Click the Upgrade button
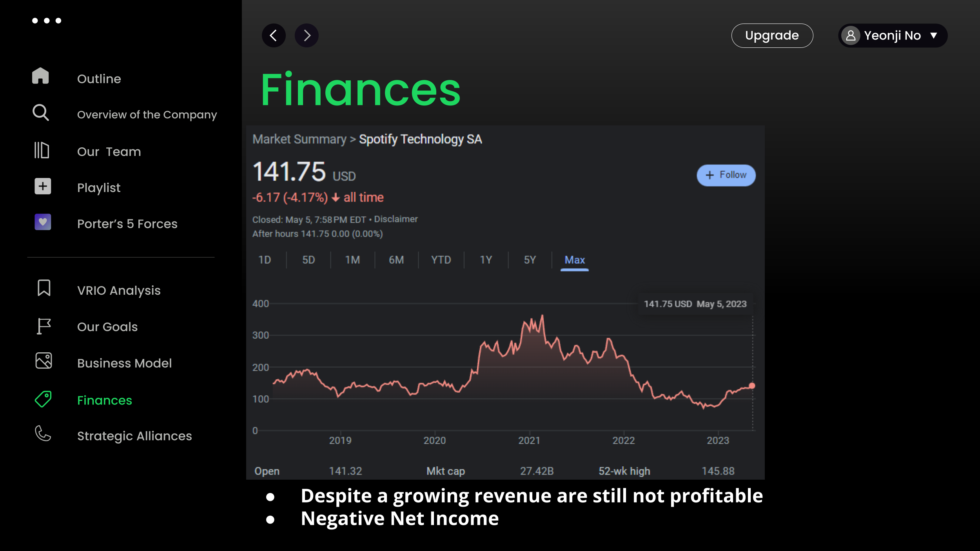Image resolution: width=980 pixels, height=551 pixels. tap(772, 36)
